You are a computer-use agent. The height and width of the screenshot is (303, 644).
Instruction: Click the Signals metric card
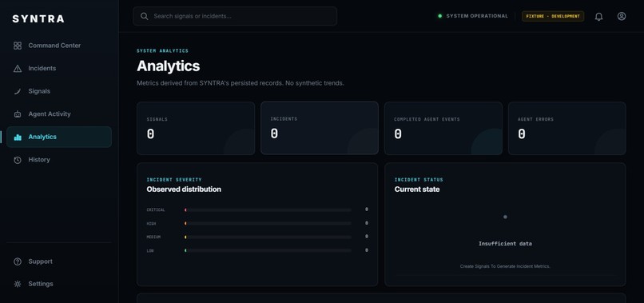pyautogui.click(x=196, y=128)
